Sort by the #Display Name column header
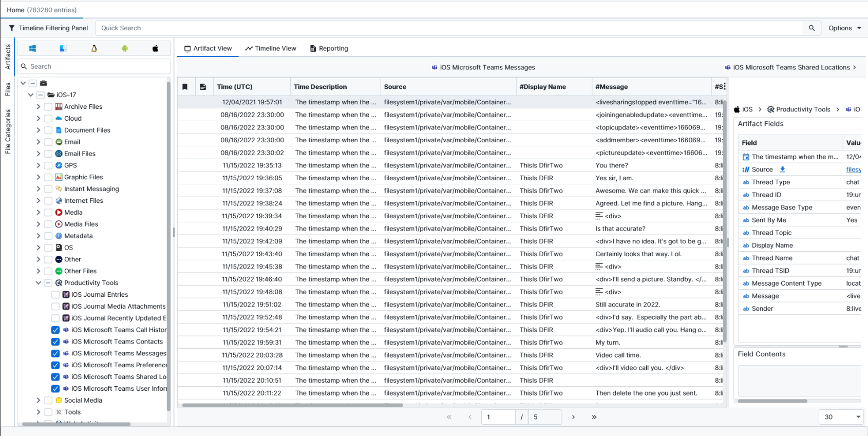The height and width of the screenshot is (436, 868). pos(554,87)
